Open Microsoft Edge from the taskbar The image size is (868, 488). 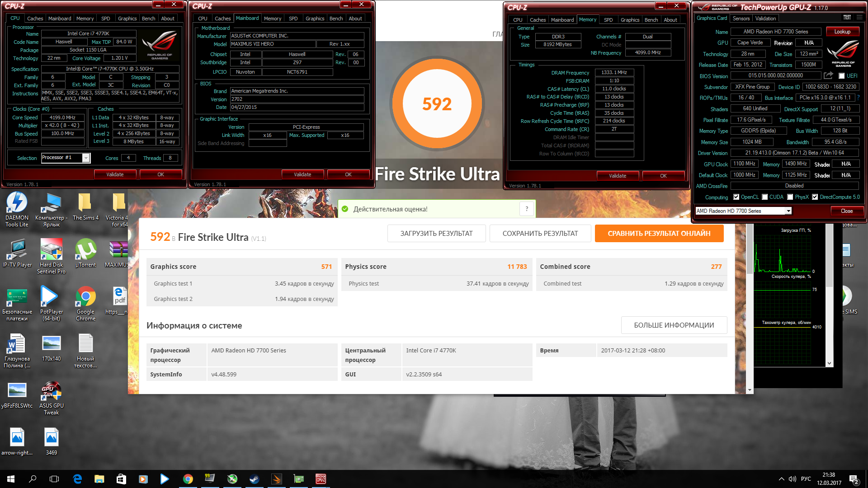[x=77, y=479]
